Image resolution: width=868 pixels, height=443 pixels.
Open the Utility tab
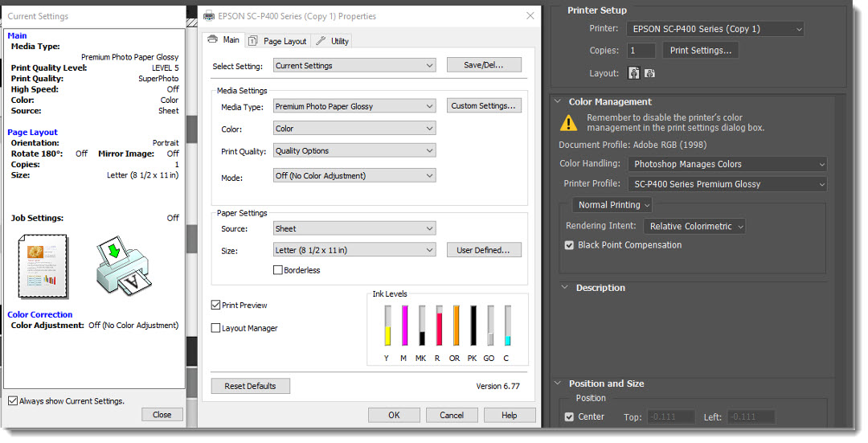[x=332, y=41]
